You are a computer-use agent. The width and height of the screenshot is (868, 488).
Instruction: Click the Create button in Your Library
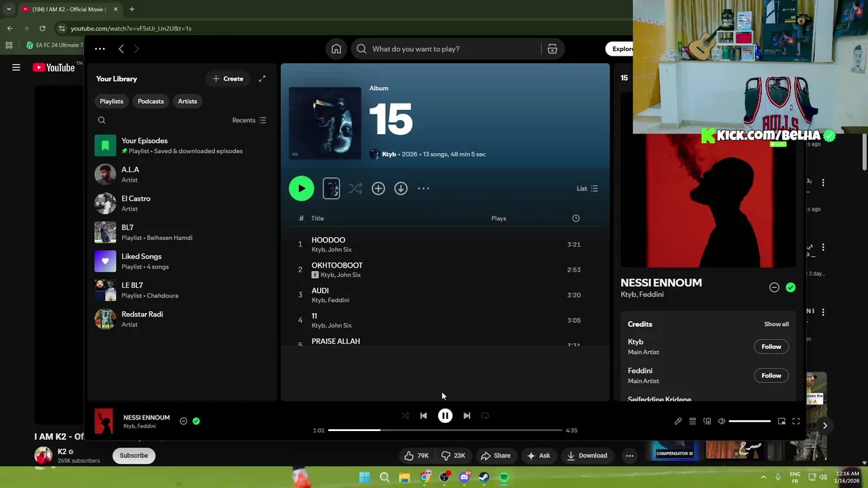(x=228, y=79)
